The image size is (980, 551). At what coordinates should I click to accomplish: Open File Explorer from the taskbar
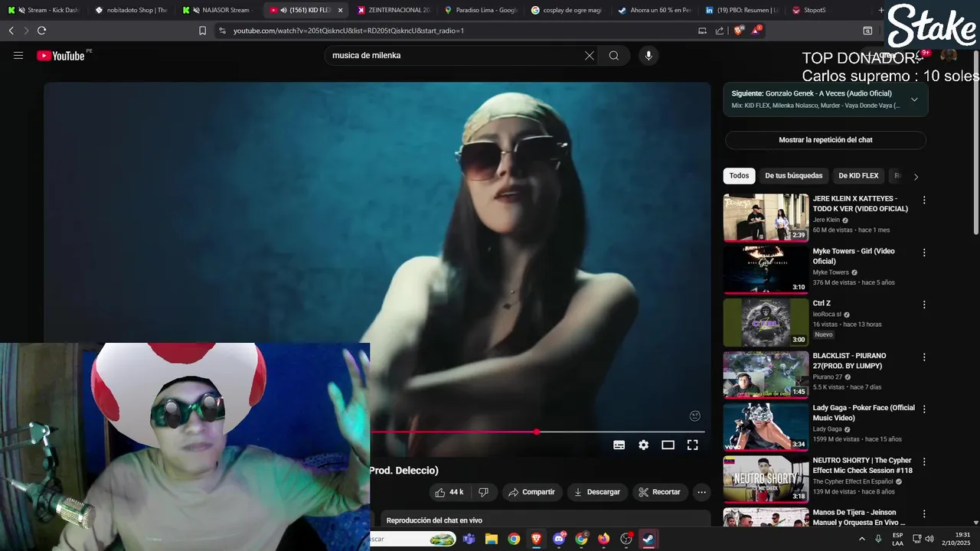click(x=491, y=539)
